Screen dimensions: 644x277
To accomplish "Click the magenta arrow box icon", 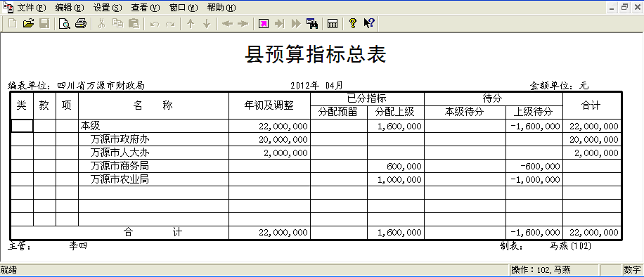I will 264,23.
